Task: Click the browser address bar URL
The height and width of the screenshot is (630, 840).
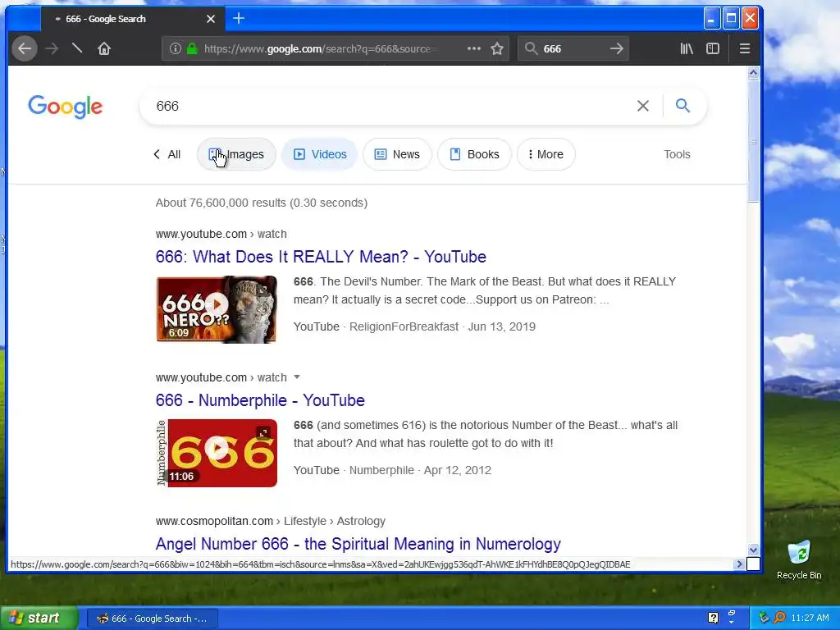Action: [x=321, y=48]
